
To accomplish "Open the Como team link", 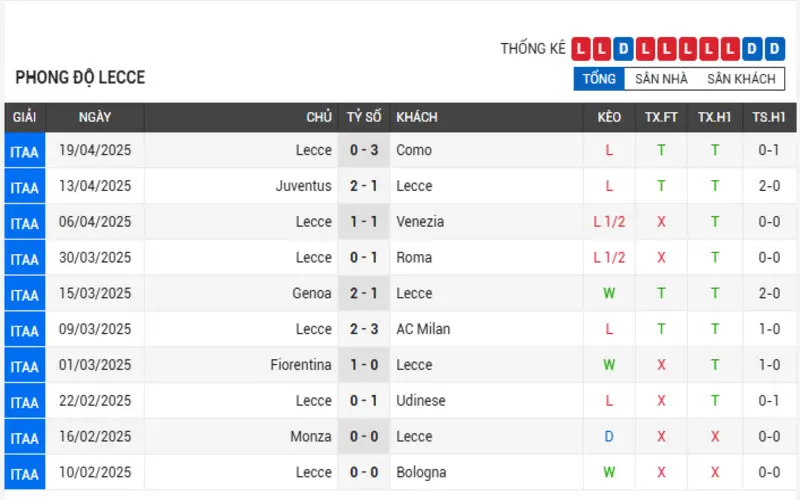I will click(x=414, y=150).
